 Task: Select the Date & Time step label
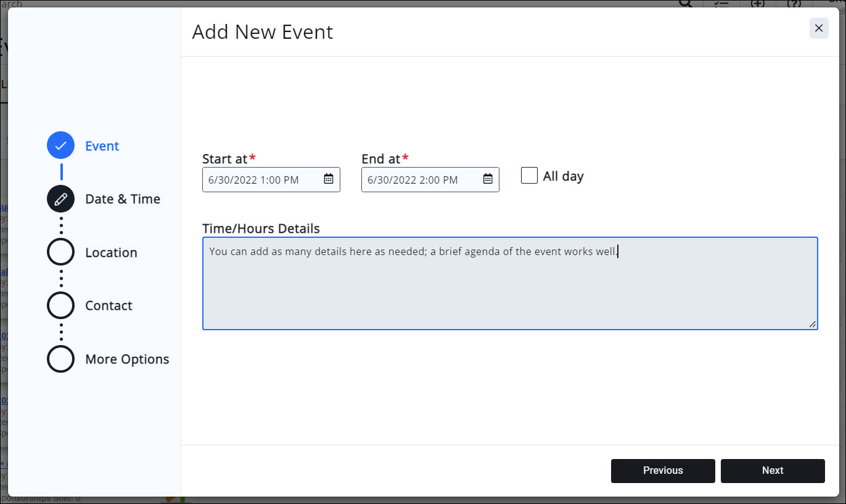pos(123,199)
